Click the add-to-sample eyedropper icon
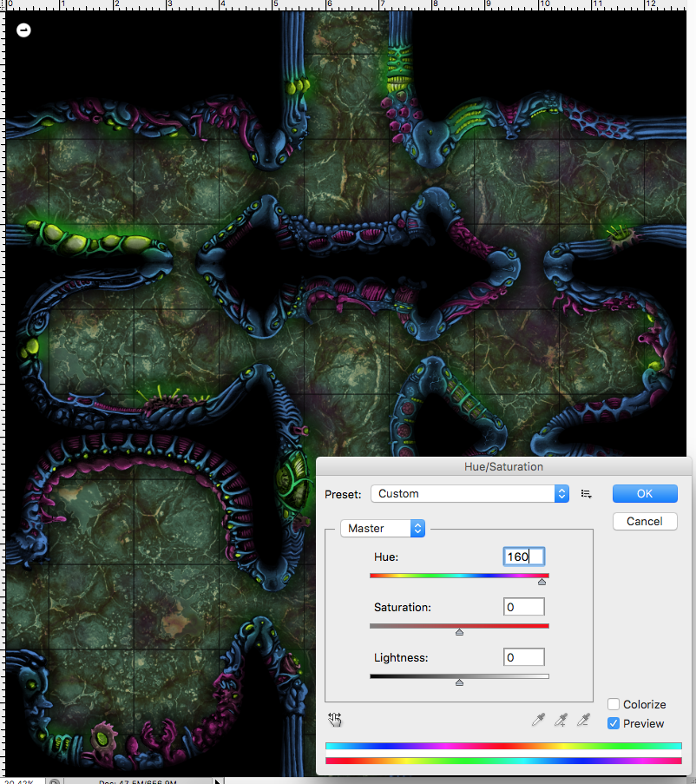 point(561,719)
